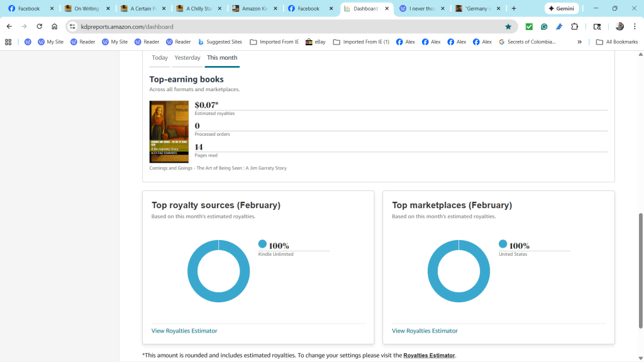This screenshot has height=362, width=644.
Task: Click the home button icon
Action: click(55, 26)
